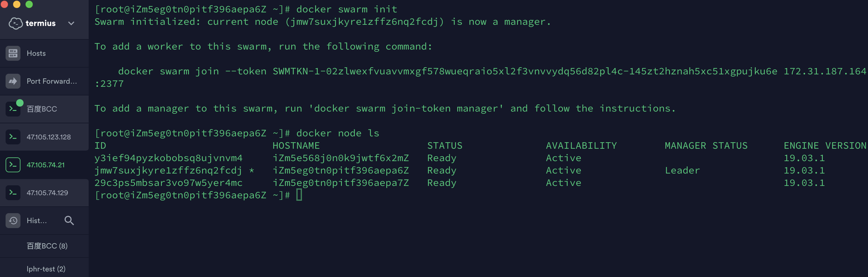The image size is (868, 277).
Task: Click the history search magnifier icon
Action: [x=69, y=221]
